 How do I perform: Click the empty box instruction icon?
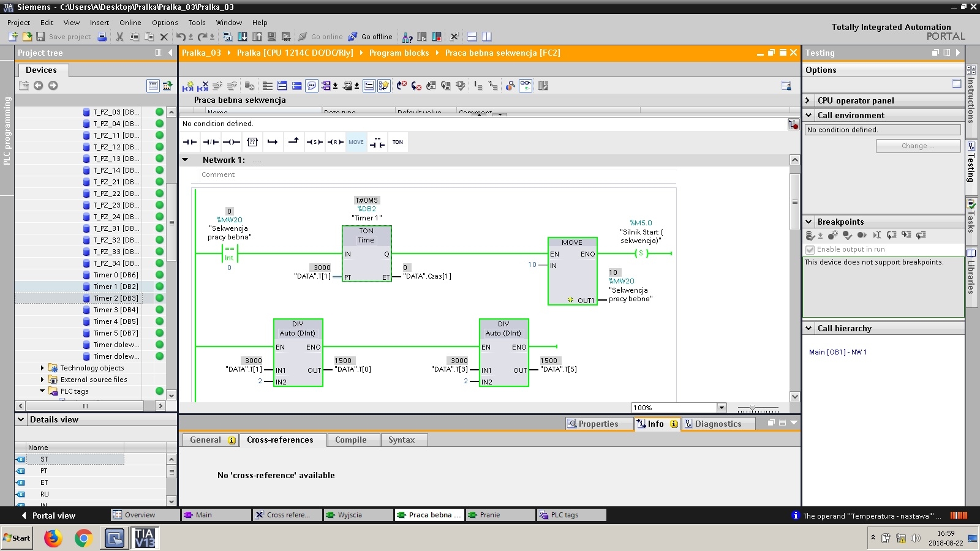coord(252,142)
